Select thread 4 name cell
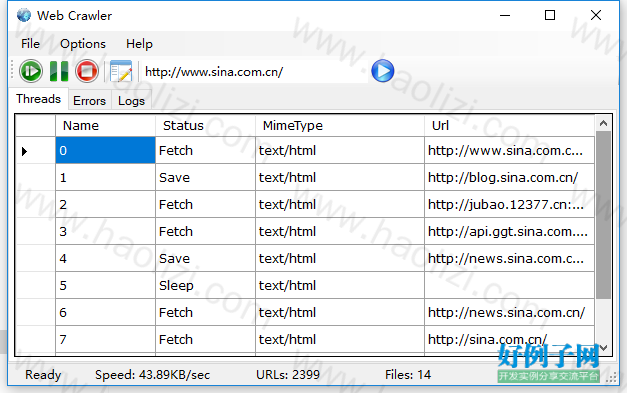The width and height of the screenshot is (627, 393). pos(105,258)
